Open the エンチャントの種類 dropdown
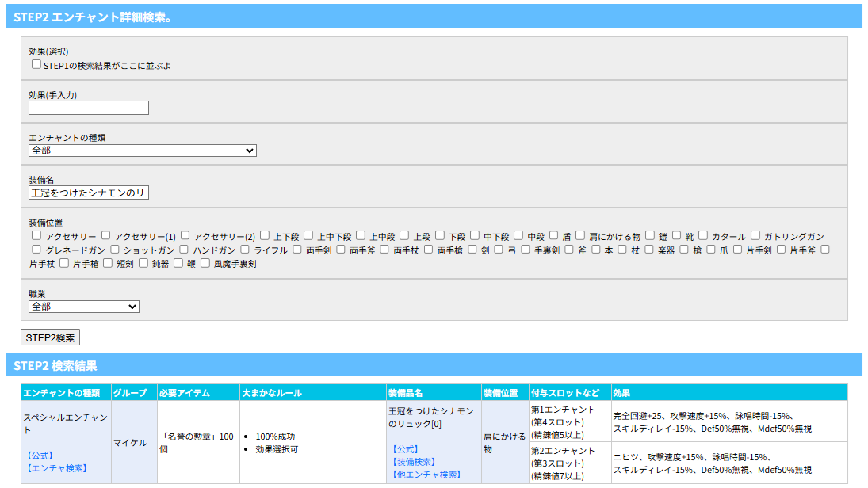Screen dimensions: 868x488 [143, 151]
